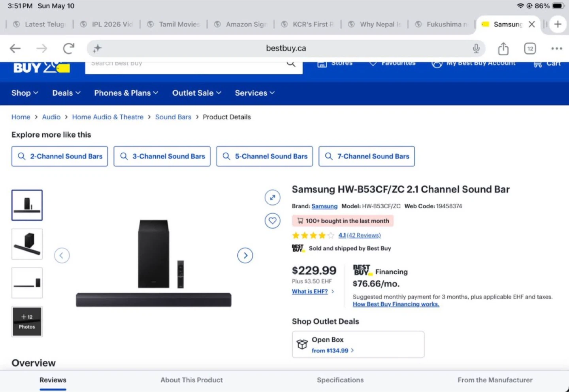Tap the microphone voice search icon

click(x=476, y=49)
